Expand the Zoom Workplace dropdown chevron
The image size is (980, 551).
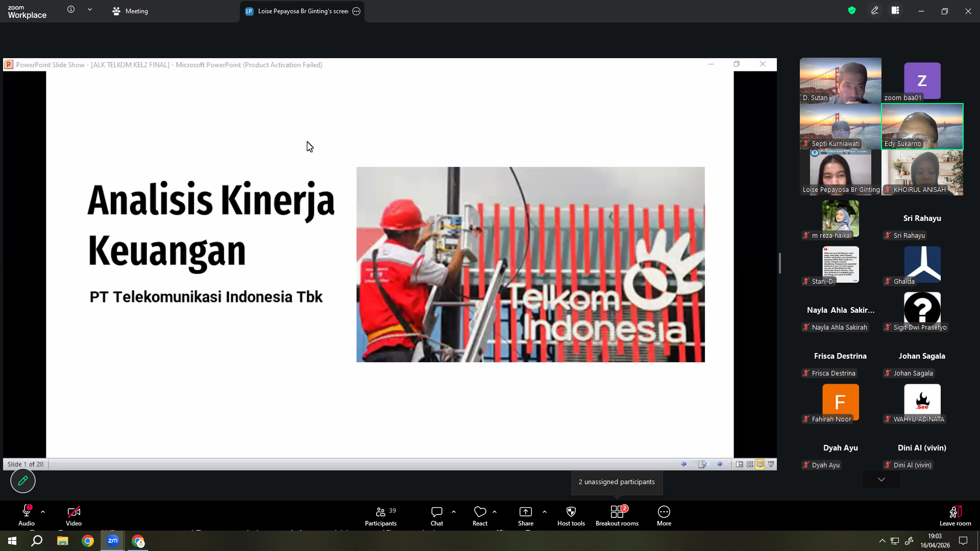[90, 10]
